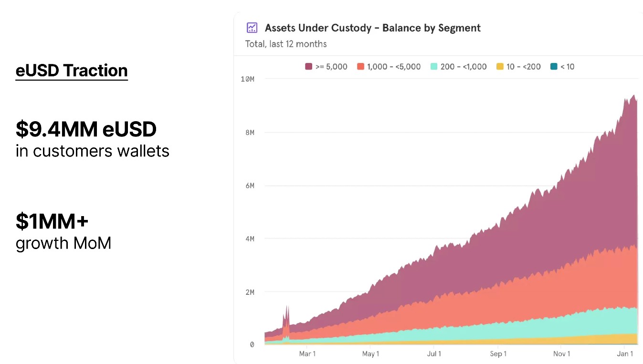Click the "growth MoM" caption text
This screenshot has height=364, width=643.
63,243
